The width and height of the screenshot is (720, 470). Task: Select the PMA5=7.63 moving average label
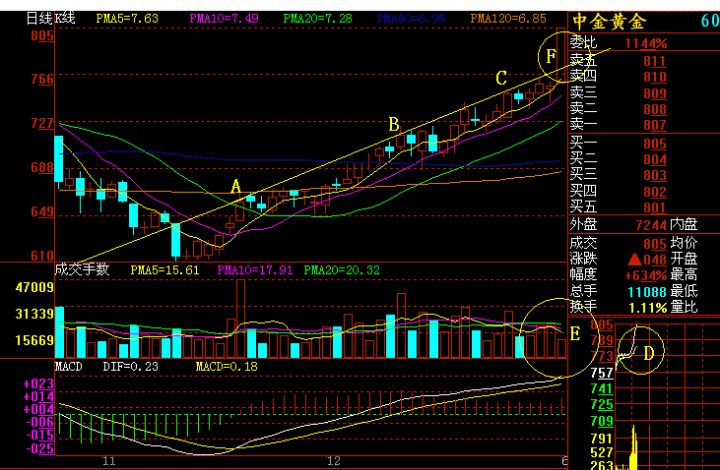coord(127,18)
